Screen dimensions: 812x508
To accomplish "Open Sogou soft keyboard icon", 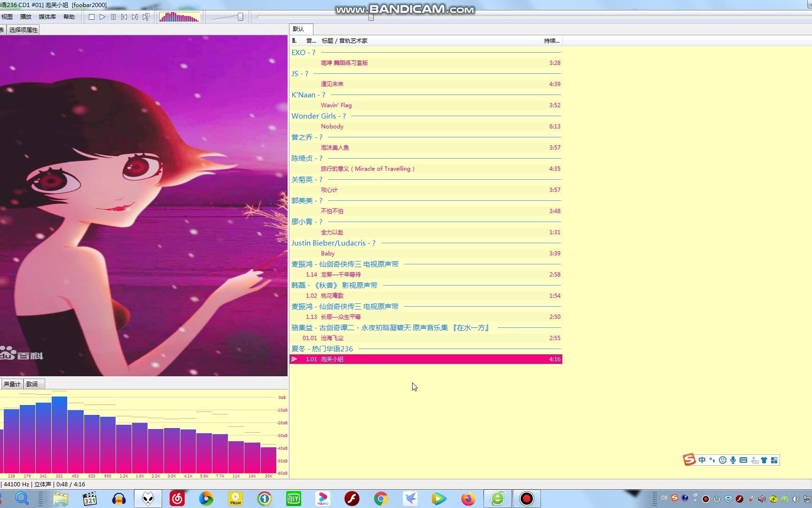I will pyautogui.click(x=743, y=460).
